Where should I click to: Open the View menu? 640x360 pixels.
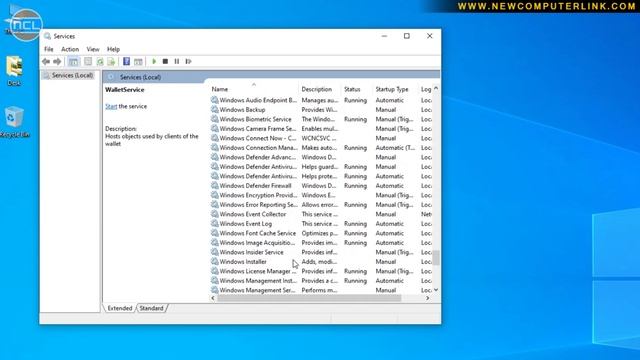coord(93,49)
